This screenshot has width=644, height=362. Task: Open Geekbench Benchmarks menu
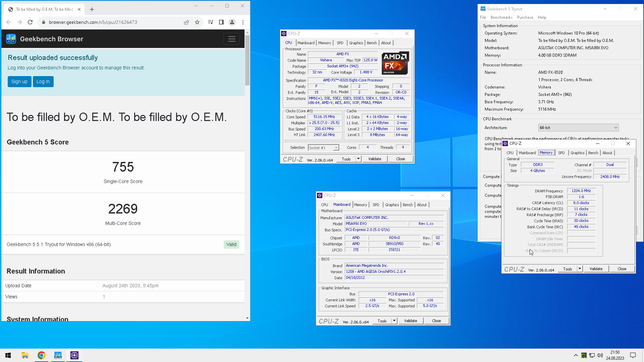(x=501, y=17)
